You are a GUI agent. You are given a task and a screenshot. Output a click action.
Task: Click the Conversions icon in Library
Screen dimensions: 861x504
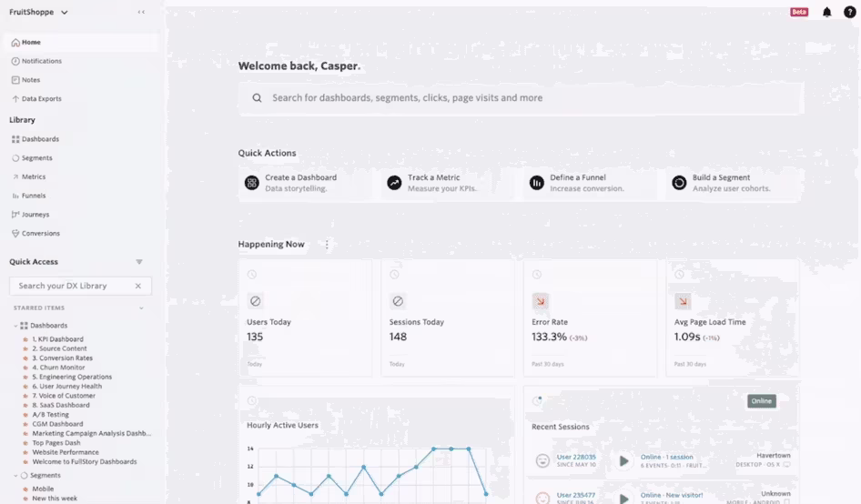(15, 233)
